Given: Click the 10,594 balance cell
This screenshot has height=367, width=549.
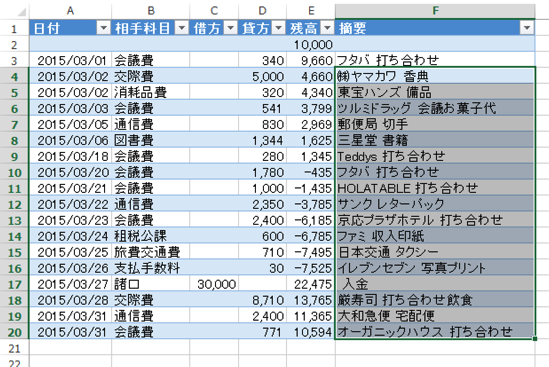Looking at the screenshot, I should [311, 332].
